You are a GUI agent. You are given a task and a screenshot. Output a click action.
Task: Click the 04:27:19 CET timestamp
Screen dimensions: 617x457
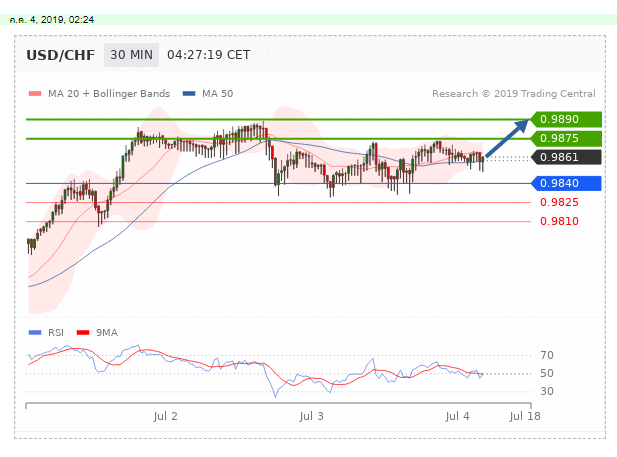pyautogui.click(x=209, y=55)
